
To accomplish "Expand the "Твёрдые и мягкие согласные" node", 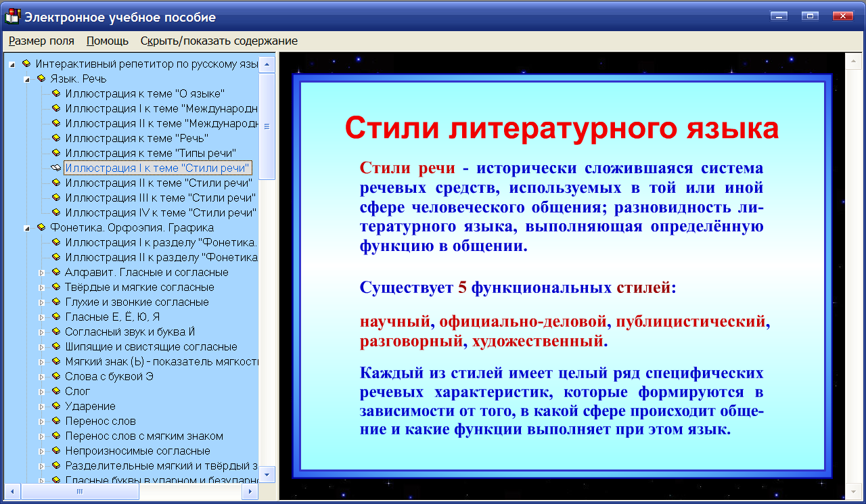I will (43, 287).
